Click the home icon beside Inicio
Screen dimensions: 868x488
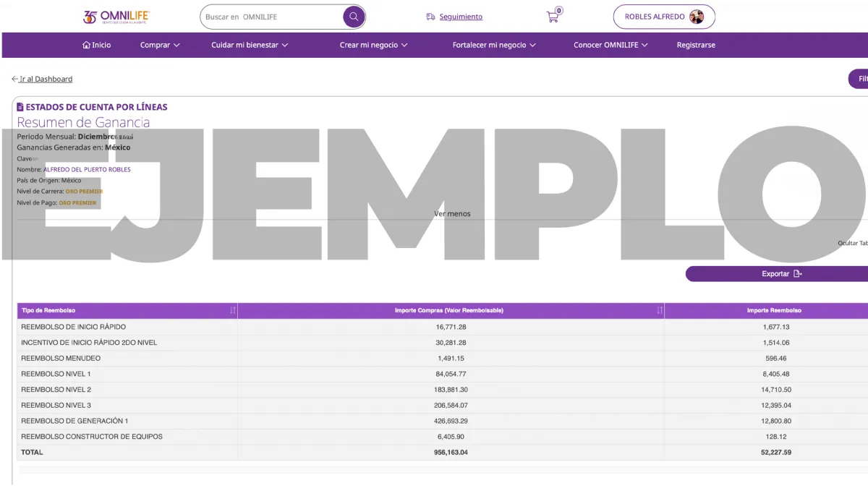[87, 45]
